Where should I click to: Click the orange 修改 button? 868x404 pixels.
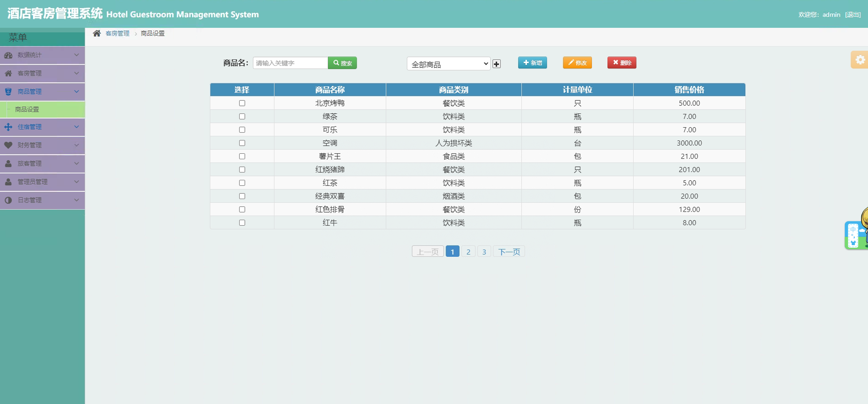point(577,63)
